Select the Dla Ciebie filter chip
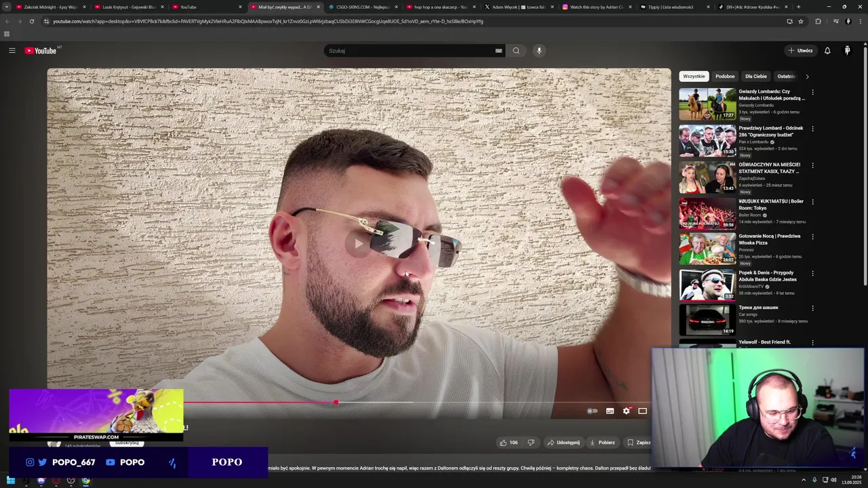This screenshot has height=488, width=868. pyautogui.click(x=755, y=77)
